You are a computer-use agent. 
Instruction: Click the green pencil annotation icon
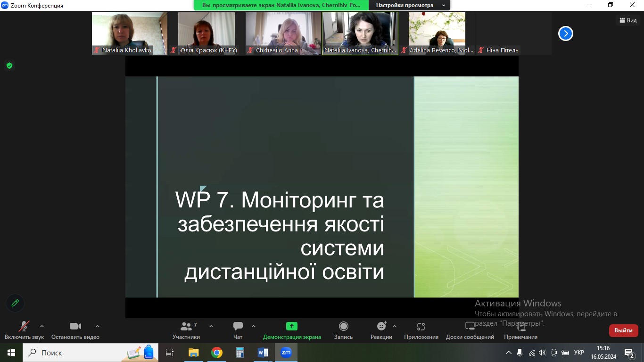pyautogui.click(x=15, y=303)
